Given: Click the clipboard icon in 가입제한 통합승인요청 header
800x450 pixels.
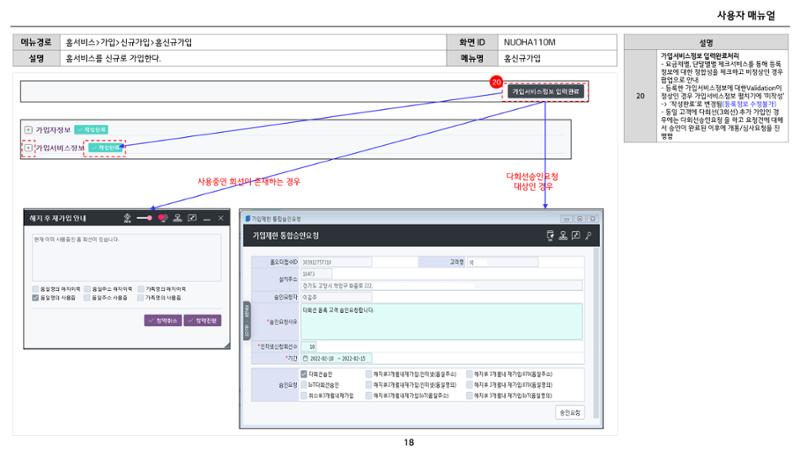Looking at the screenshot, I should pyautogui.click(x=550, y=235).
